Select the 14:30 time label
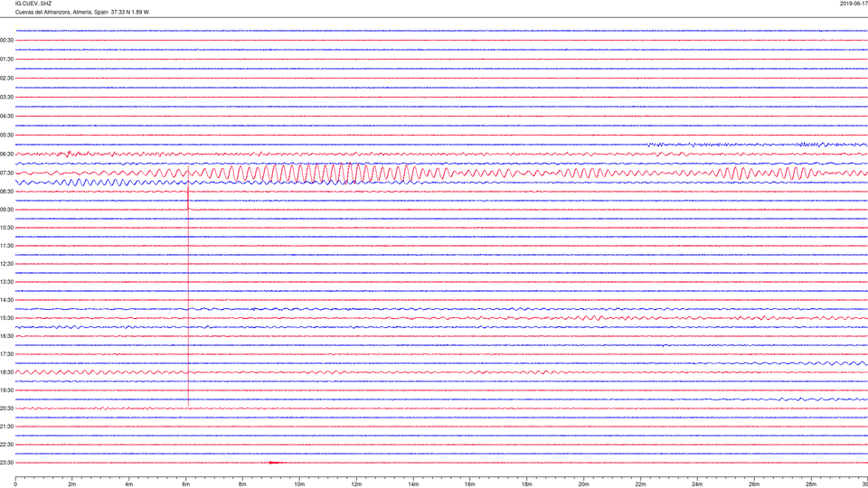 [x=6, y=300]
